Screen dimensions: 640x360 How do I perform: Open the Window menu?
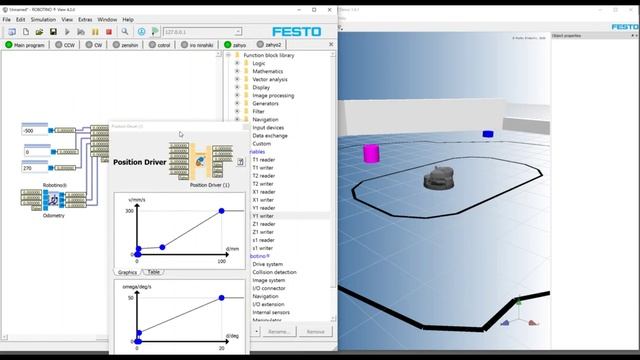(107, 20)
